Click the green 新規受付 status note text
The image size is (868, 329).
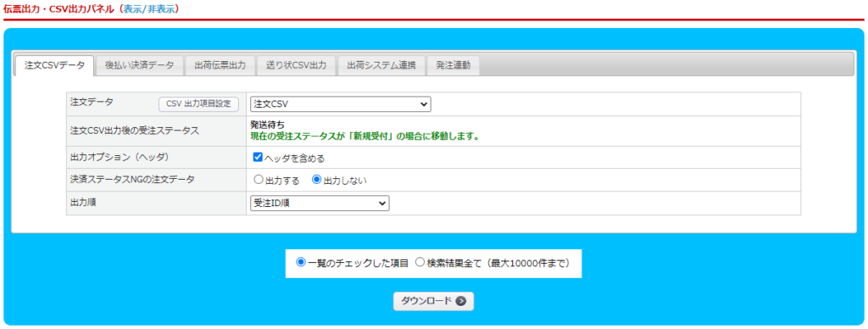[x=364, y=137]
